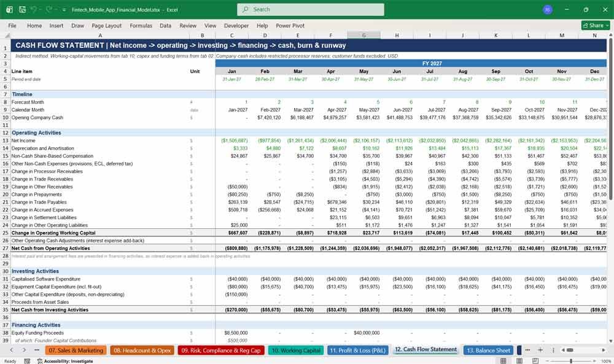614x364 pixels.
Task: Add a new sheet with plus button
Action: coord(540,350)
